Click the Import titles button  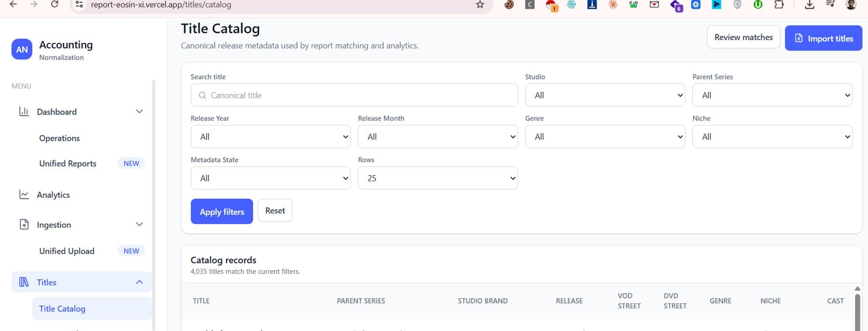click(823, 38)
